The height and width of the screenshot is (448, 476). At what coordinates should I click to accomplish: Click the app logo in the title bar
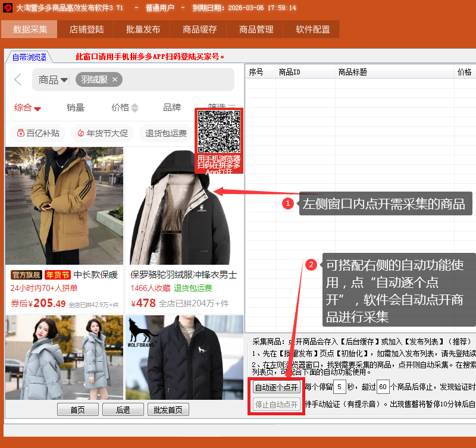click(8, 8)
